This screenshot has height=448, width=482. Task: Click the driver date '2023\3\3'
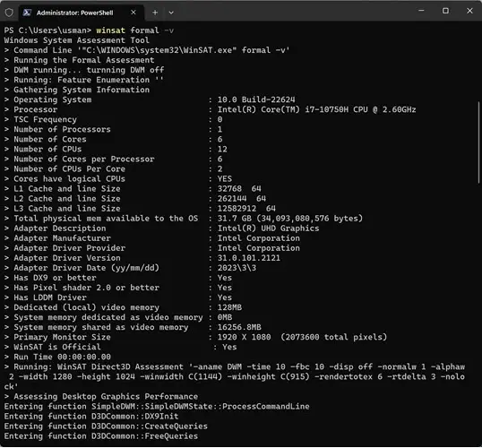(x=237, y=268)
